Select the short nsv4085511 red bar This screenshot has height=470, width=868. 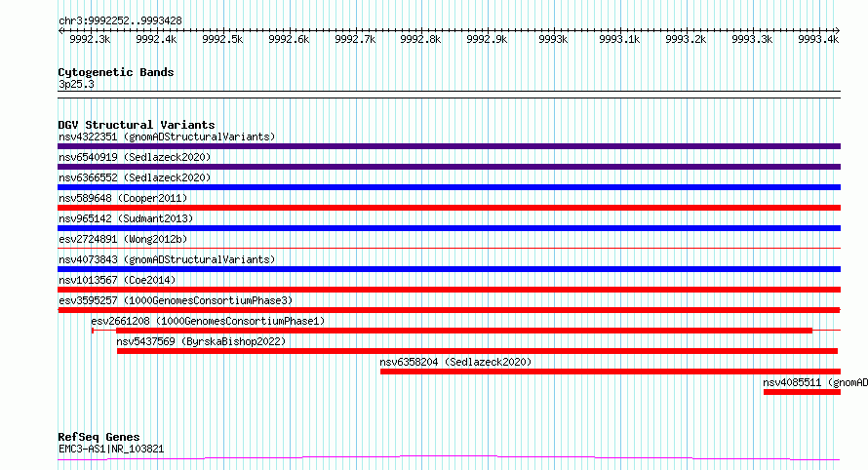click(x=802, y=392)
